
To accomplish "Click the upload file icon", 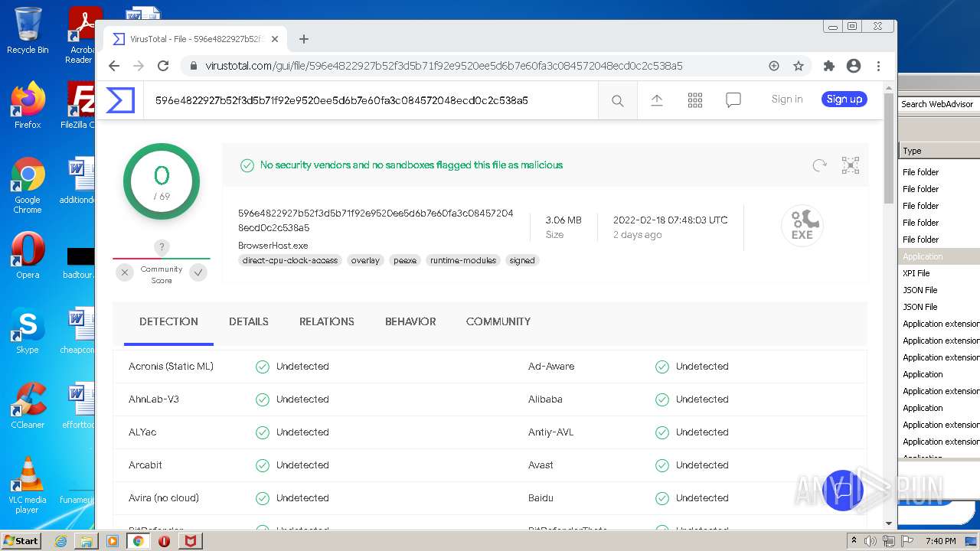I will (x=657, y=100).
